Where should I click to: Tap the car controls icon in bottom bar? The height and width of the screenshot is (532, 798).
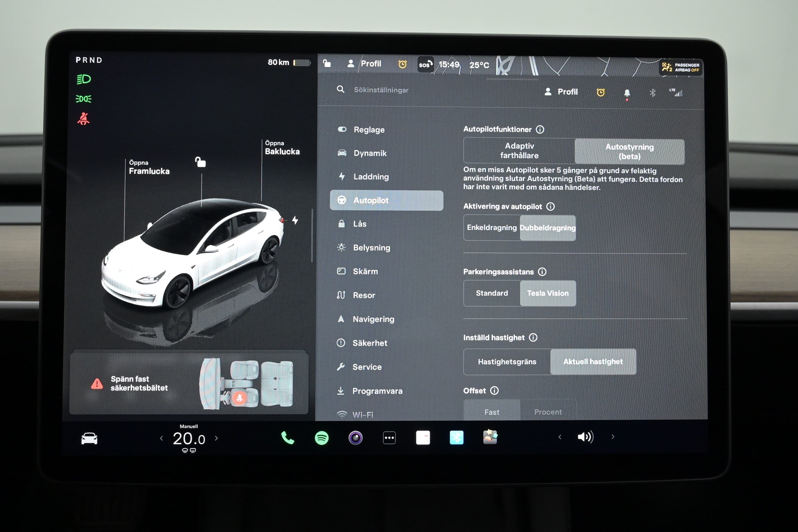[x=89, y=438]
